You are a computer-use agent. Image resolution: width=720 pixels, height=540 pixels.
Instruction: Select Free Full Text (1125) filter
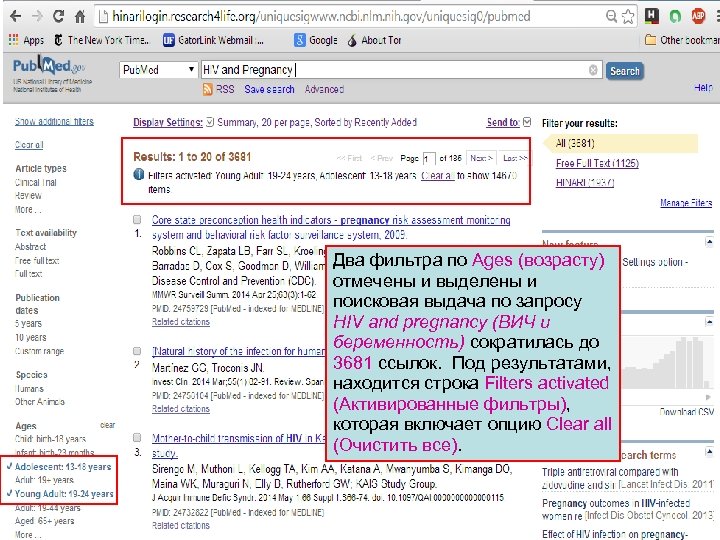coord(597,163)
